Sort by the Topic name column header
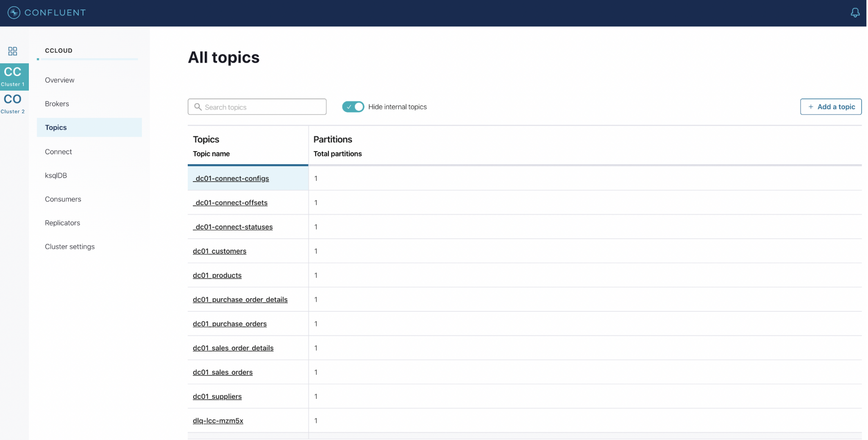The height and width of the screenshot is (440, 868). pos(211,154)
